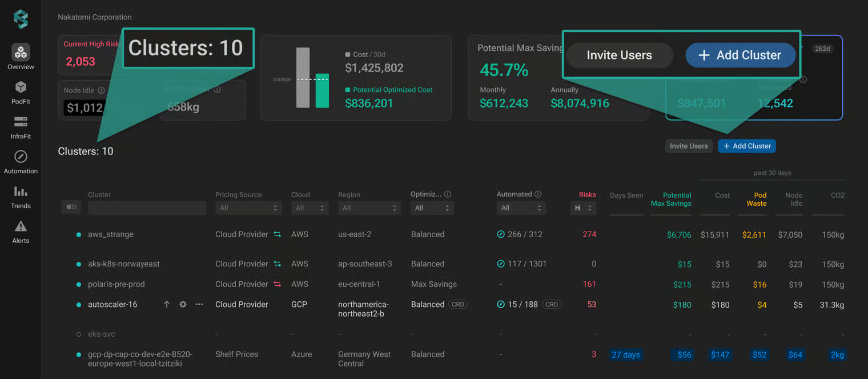Open the polaris-pre-prod cluster
The height and width of the screenshot is (379, 868).
116,284
